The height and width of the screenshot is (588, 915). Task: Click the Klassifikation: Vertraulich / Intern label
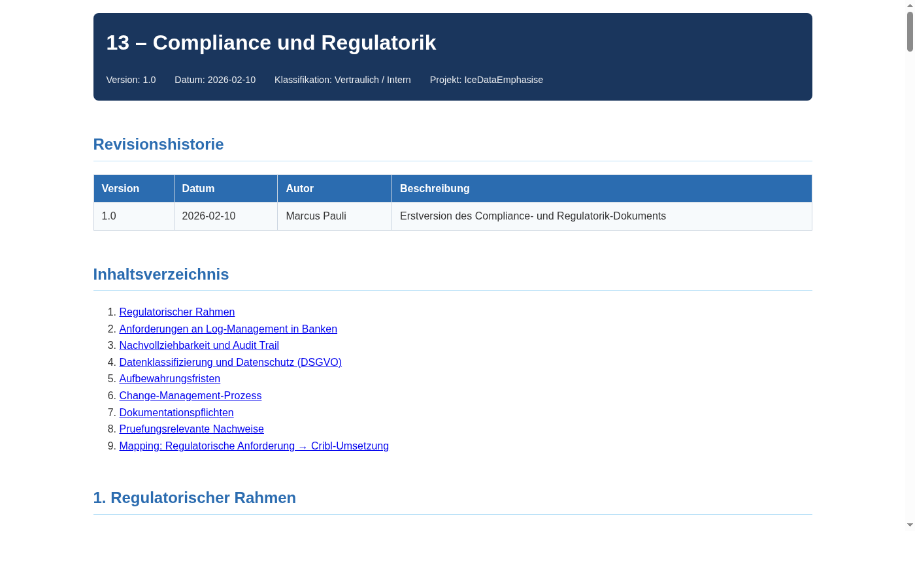click(x=342, y=80)
